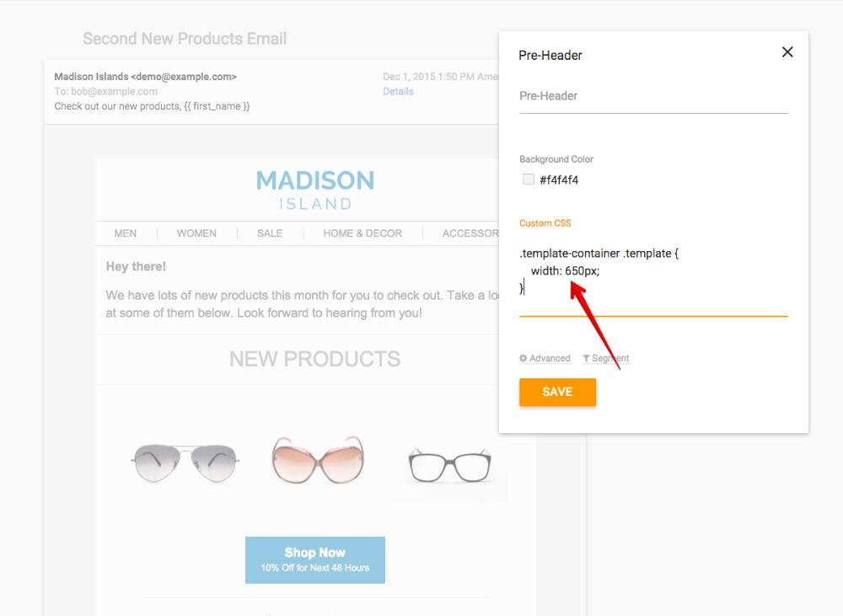The width and height of the screenshot is (843, 616).
Task: Select the SALE navigation item
Action: click(x=270, y=233)
